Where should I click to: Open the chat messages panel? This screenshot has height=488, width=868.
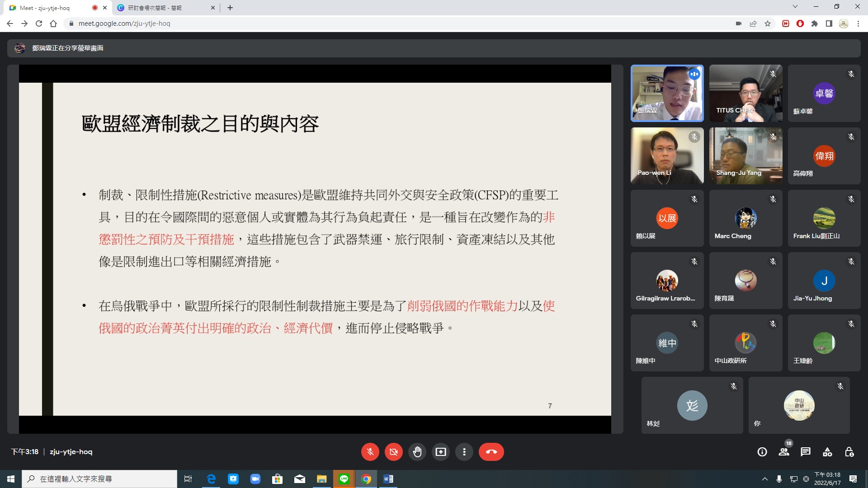click(x=806, y=452)
